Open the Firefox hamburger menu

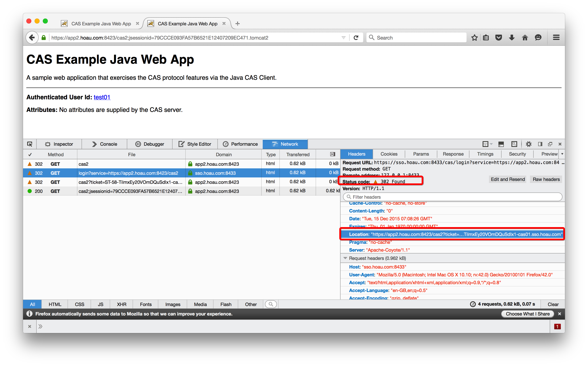point(556,38)
